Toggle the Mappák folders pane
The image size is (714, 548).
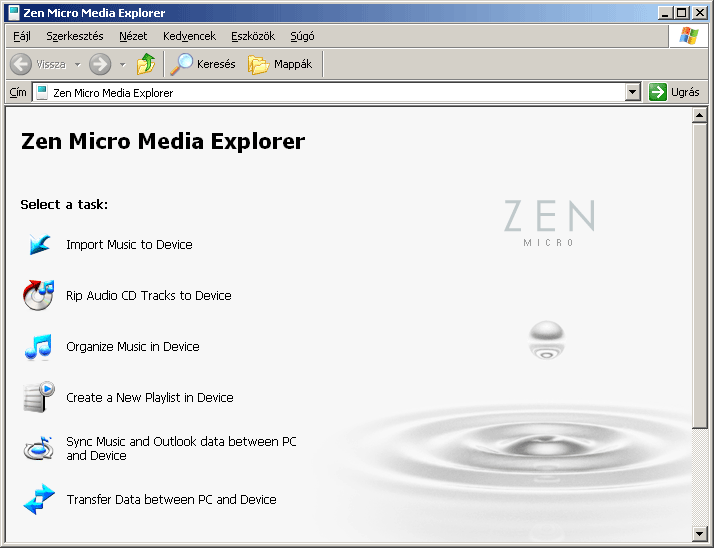tap(280, 64)
